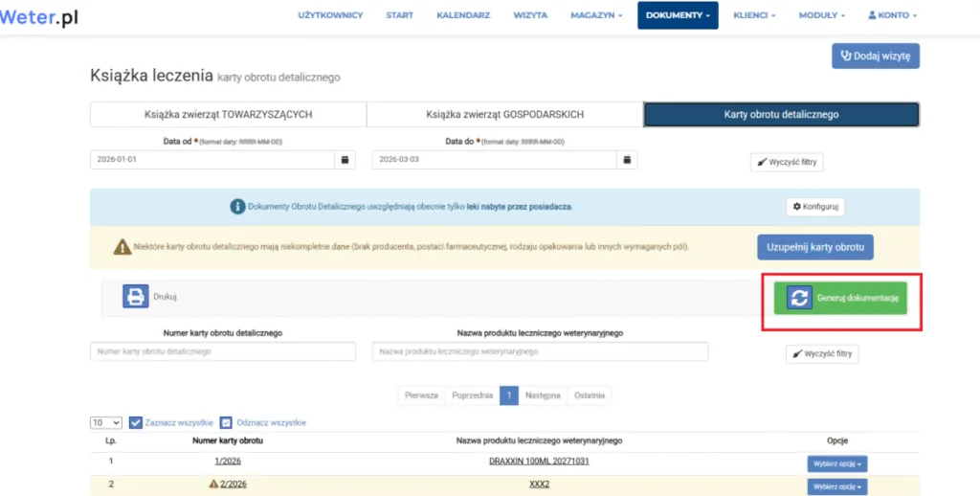Click the printer Drukuj icon
Screen dimensions: 980x496
pyautogui.click(x=136, y=297)
